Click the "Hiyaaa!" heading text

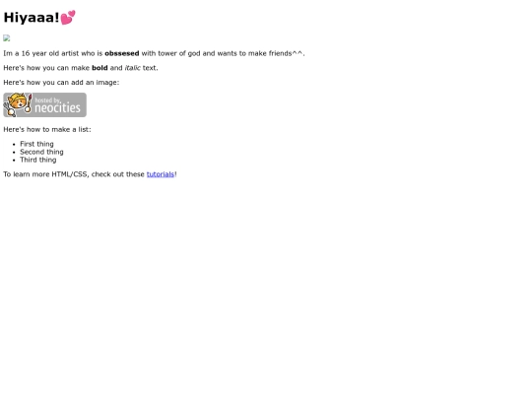tap(32, 18)
